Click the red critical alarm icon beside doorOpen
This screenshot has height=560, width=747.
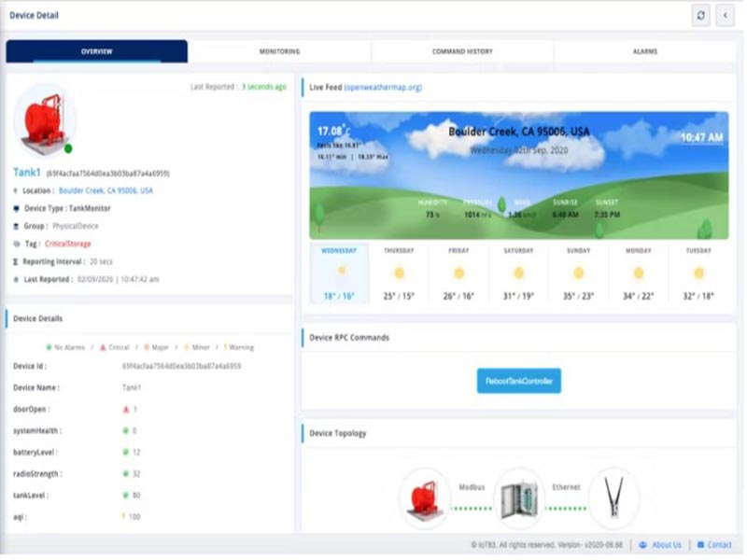127,409
